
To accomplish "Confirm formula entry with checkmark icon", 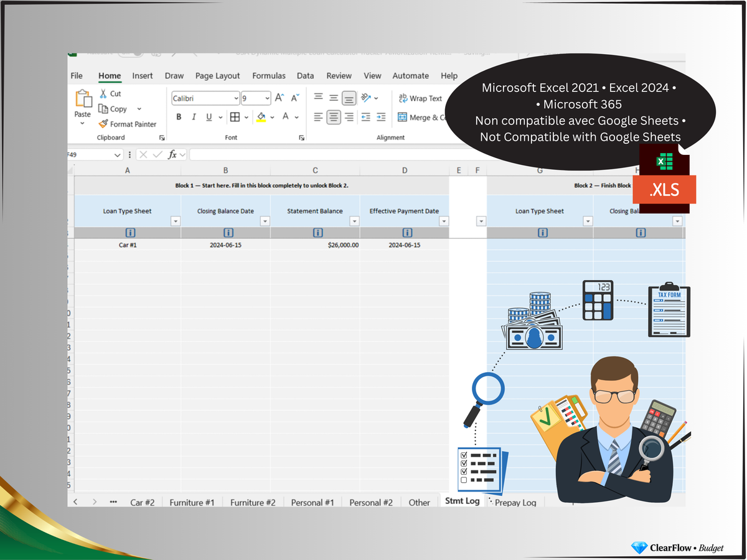I will [158, 155].
